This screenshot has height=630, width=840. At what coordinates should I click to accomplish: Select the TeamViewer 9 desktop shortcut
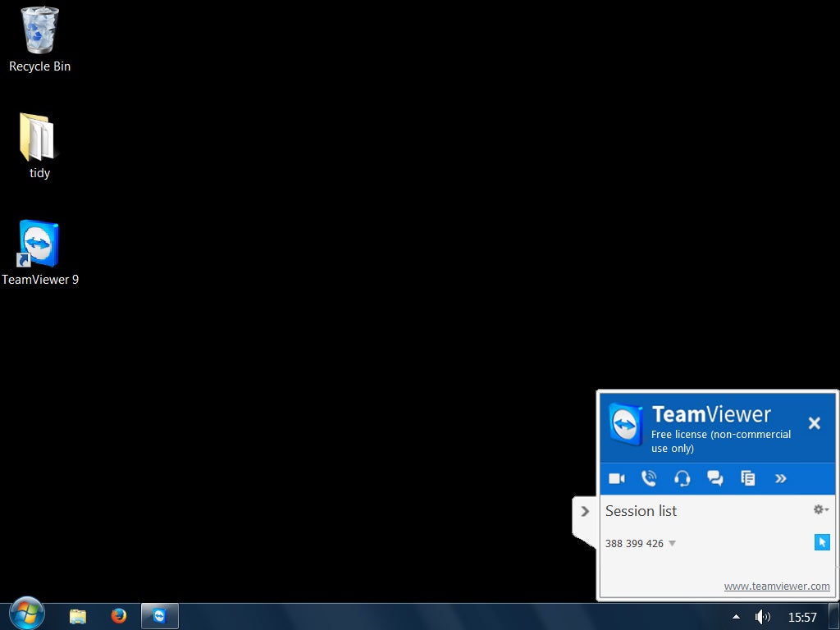click(39, 253)
